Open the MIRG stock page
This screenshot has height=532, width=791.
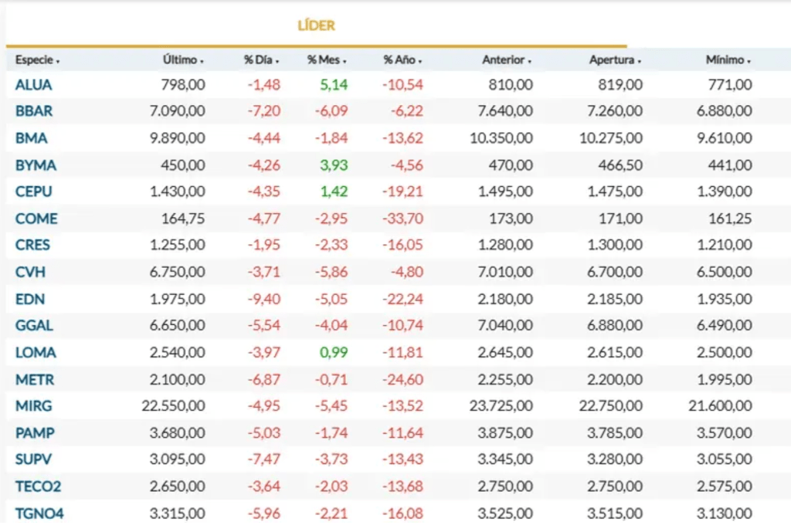point(34,406)
